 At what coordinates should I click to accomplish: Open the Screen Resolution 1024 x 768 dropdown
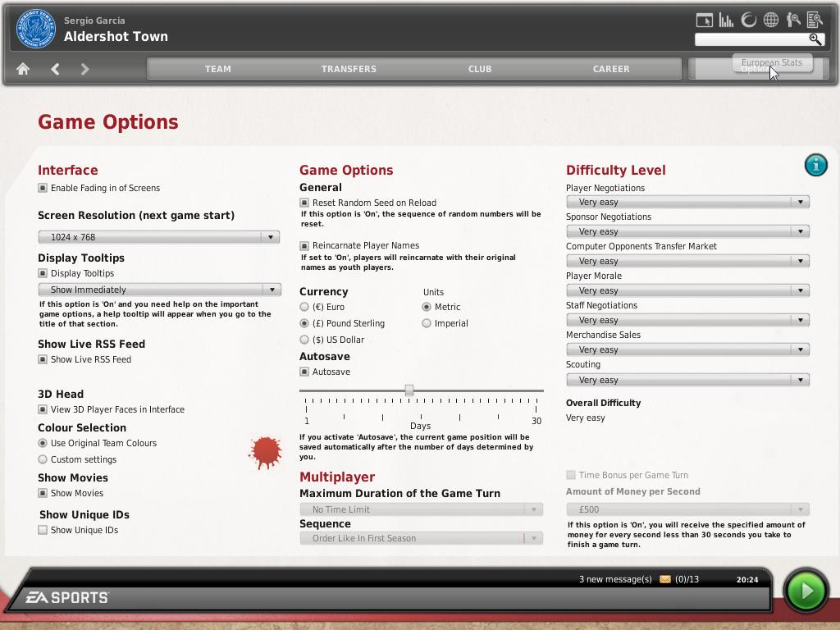158,237
